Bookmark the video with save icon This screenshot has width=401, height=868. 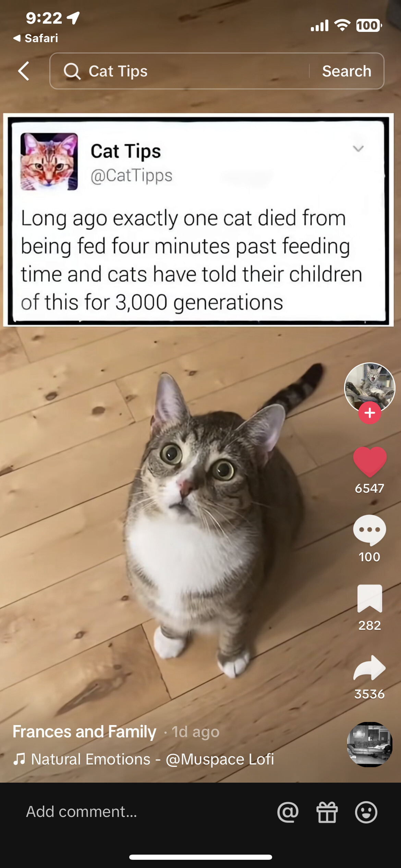[x=369, y=598]
